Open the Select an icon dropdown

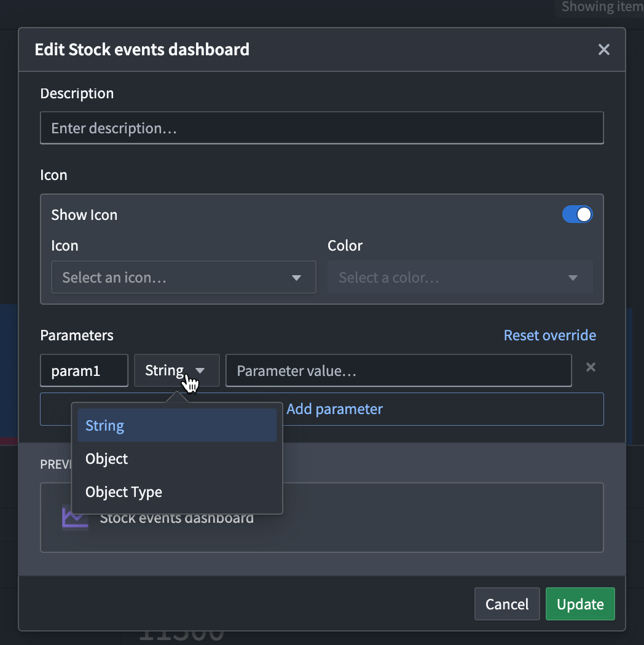[x=184, y=277]
